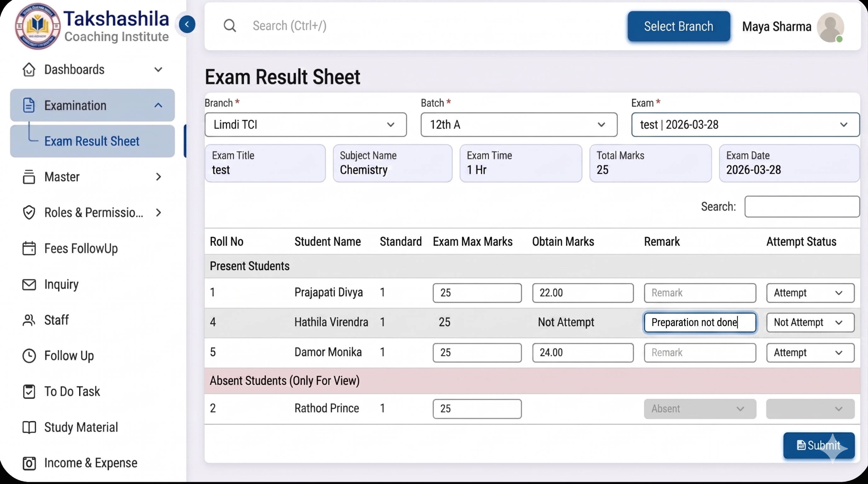Open Maya Sharma's profile avatar
Viewport: 868px width, 484px height.
(x=830, y=27)
